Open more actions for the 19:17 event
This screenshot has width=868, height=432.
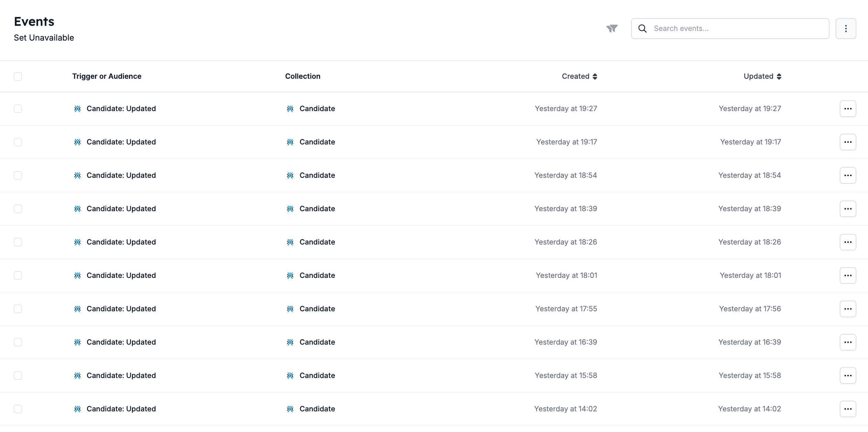[x=848, y=142]
